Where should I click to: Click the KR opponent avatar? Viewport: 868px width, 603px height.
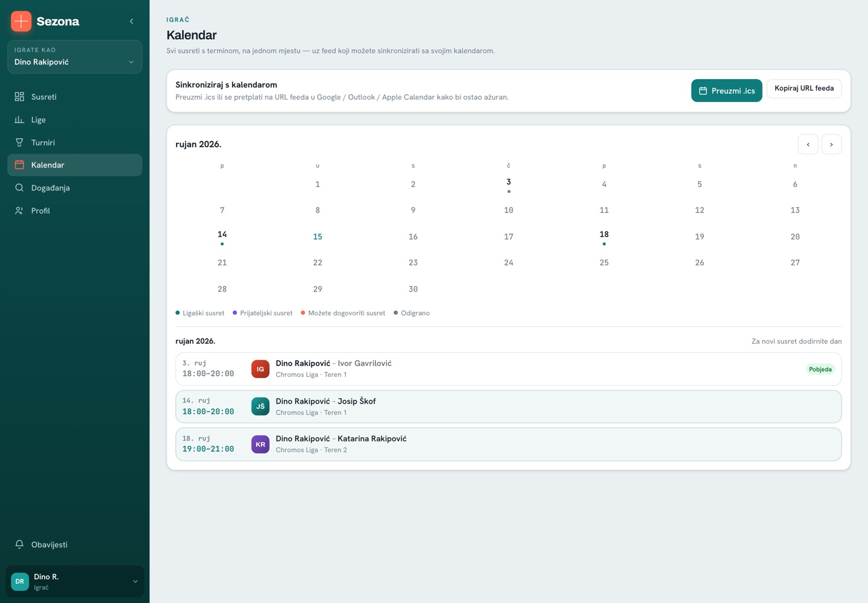pos(260,444)
